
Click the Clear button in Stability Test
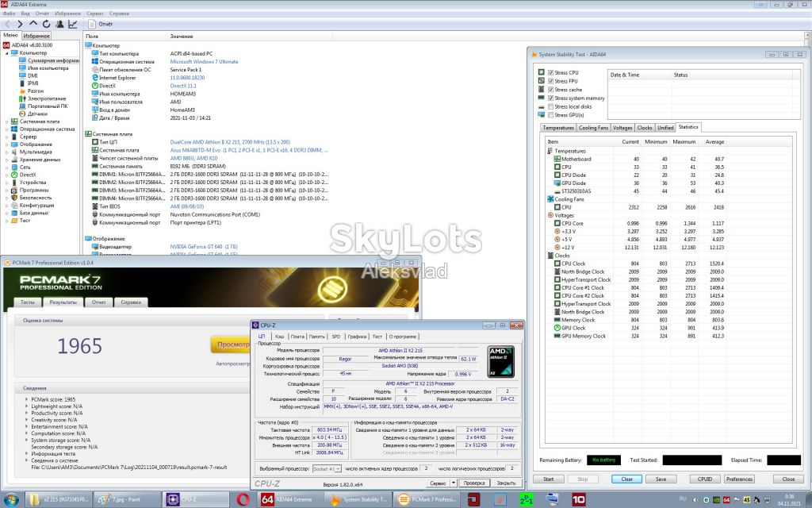coord(626,479)
